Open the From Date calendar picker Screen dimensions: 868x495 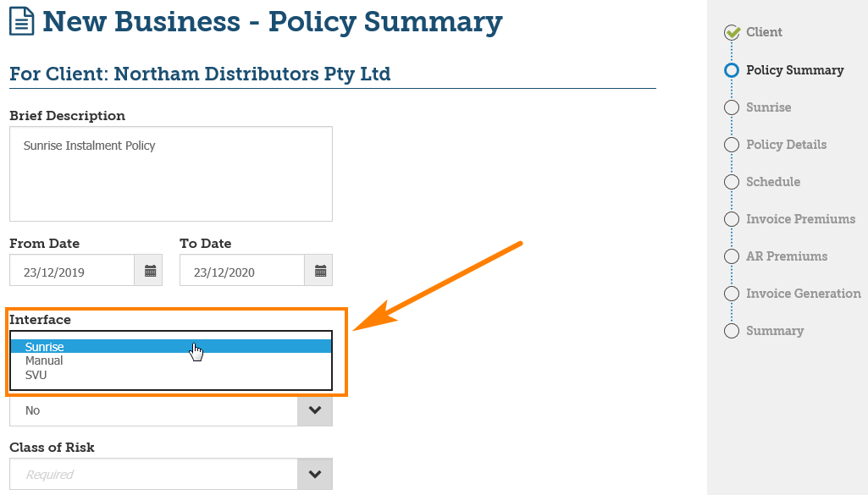click(150, 271)
